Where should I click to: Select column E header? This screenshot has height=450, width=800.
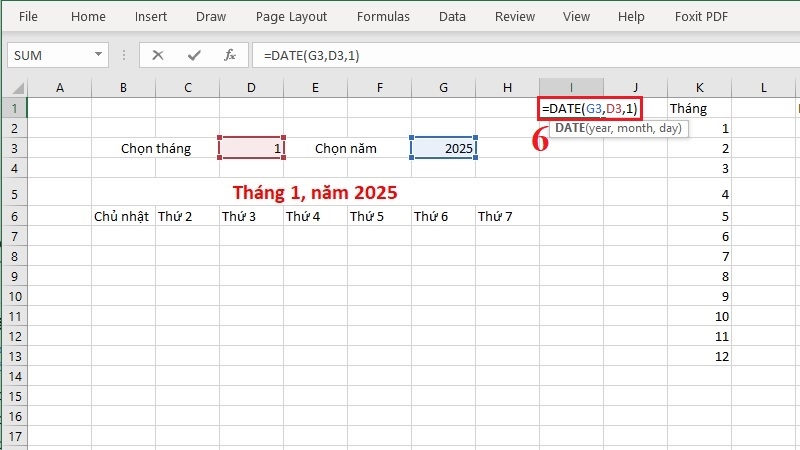click(x=315, y=88)
